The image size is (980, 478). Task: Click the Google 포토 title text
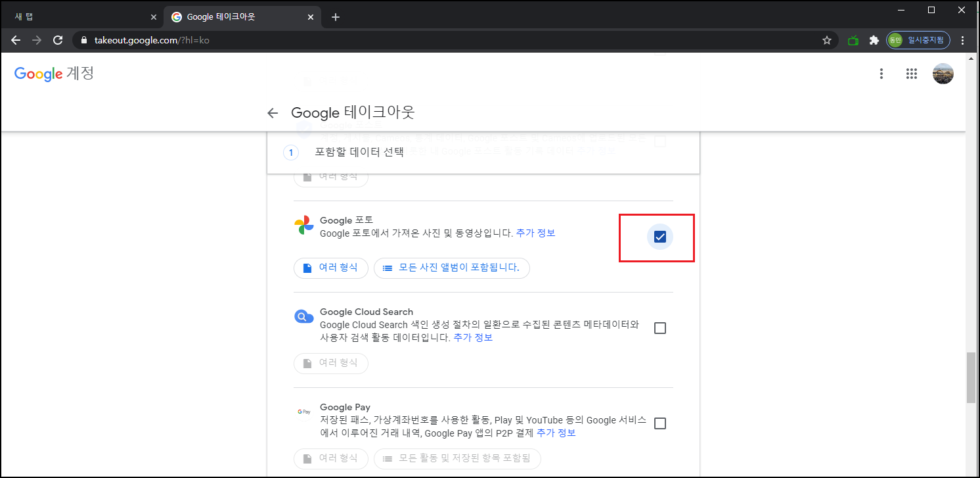pos(346,220)
